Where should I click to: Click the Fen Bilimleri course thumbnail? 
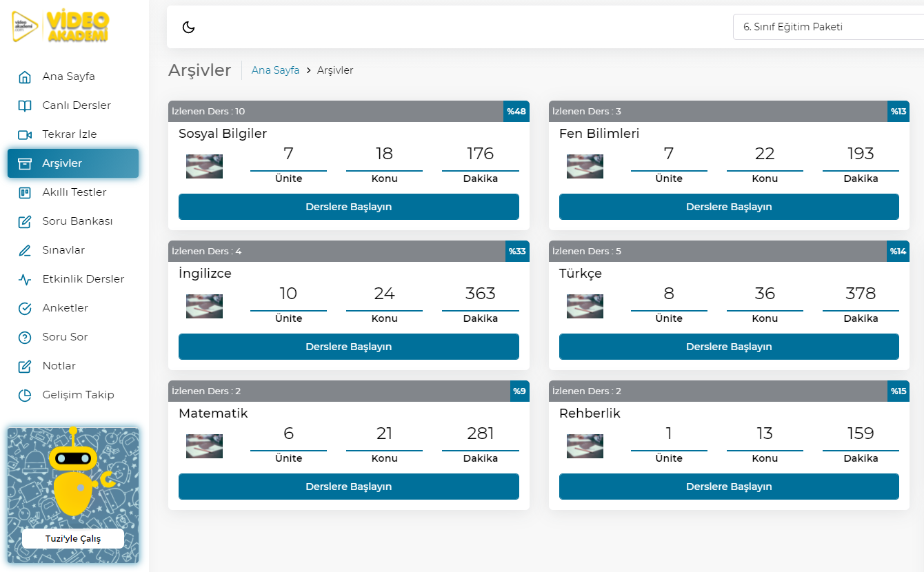tap(585, 166)
